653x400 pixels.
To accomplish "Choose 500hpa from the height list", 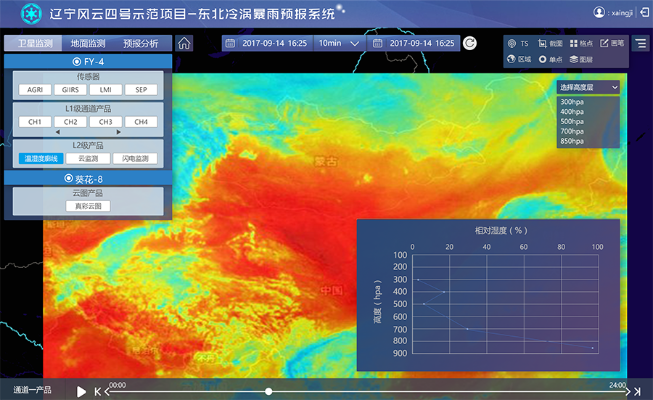I will pos(573,122).
